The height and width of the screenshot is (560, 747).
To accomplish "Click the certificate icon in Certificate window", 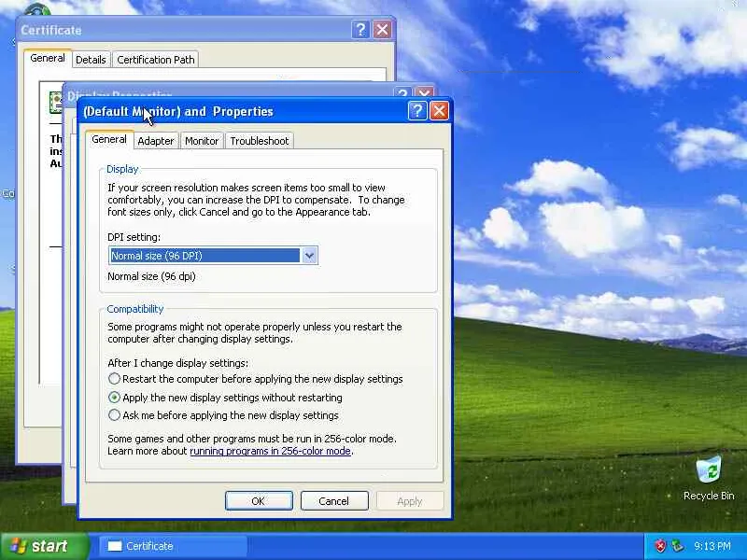I will tap(56, 102).
